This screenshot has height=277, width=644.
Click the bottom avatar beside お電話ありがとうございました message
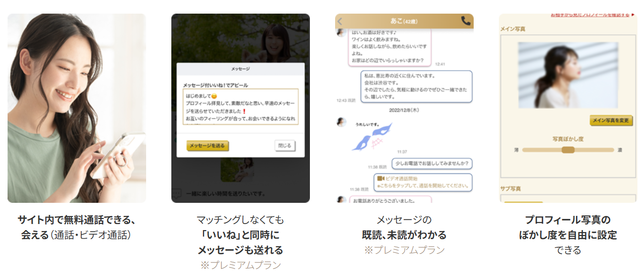[x=341, y=200]
